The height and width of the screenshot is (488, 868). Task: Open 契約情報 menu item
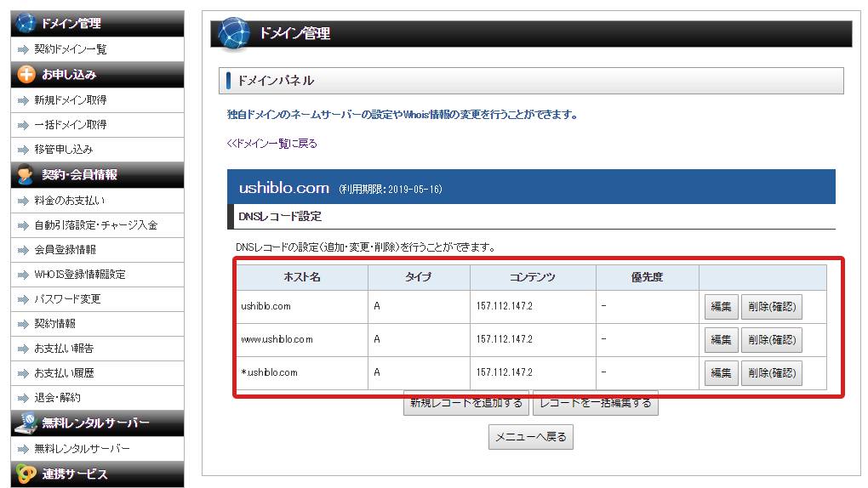[x=54, y=324]
